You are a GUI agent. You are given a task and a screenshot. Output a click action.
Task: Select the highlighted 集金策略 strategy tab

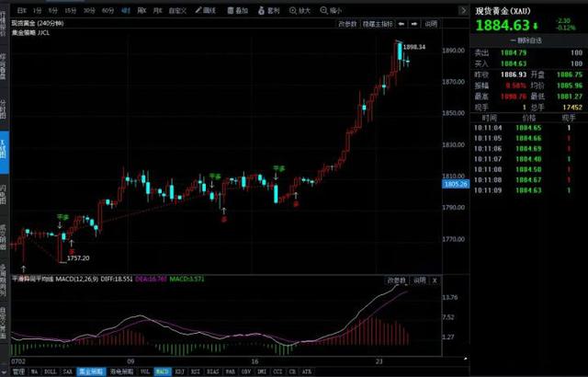point(92,371)
